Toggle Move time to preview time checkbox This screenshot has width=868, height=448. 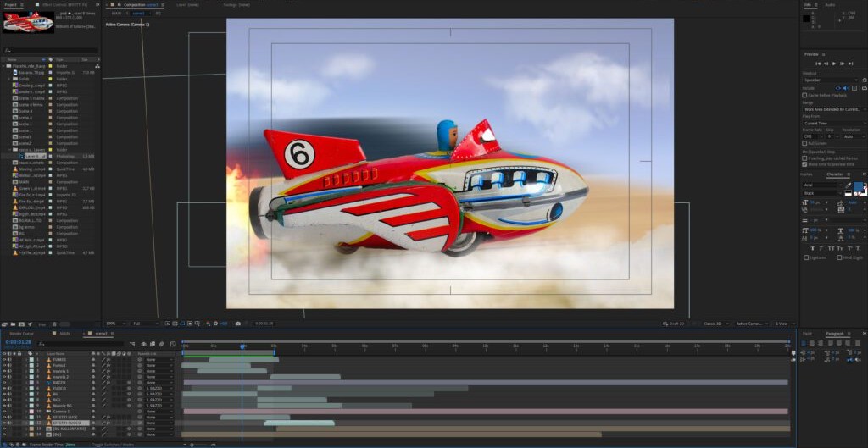[x=804, y=164]
